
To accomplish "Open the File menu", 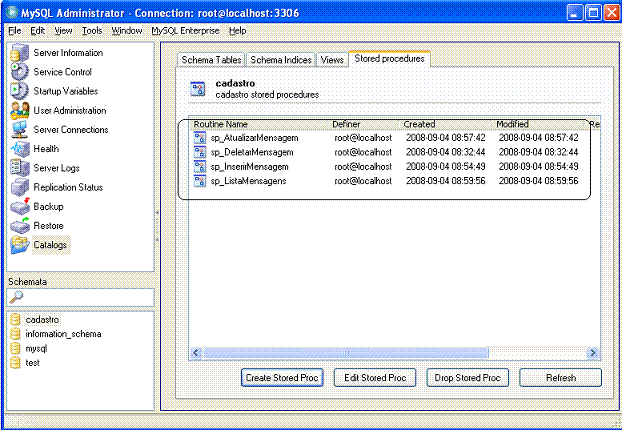I will coord(15,31).
